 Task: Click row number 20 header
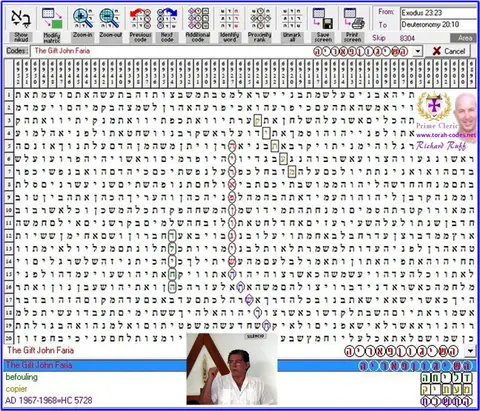(9, 338)
